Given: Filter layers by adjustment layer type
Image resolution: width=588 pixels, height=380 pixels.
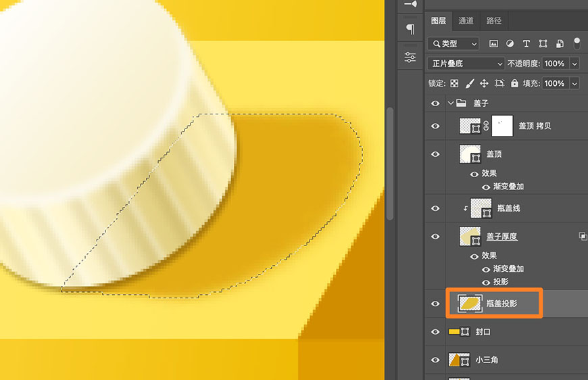Looking at the screenshot, I should (x=510, y=43).
